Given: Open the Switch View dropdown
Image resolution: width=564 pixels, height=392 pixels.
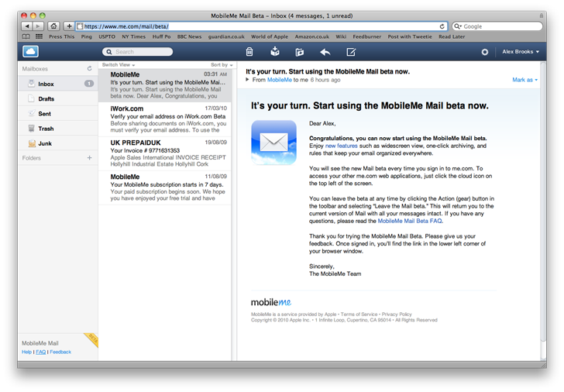Looking at the screenshot, I should (119, 65).
